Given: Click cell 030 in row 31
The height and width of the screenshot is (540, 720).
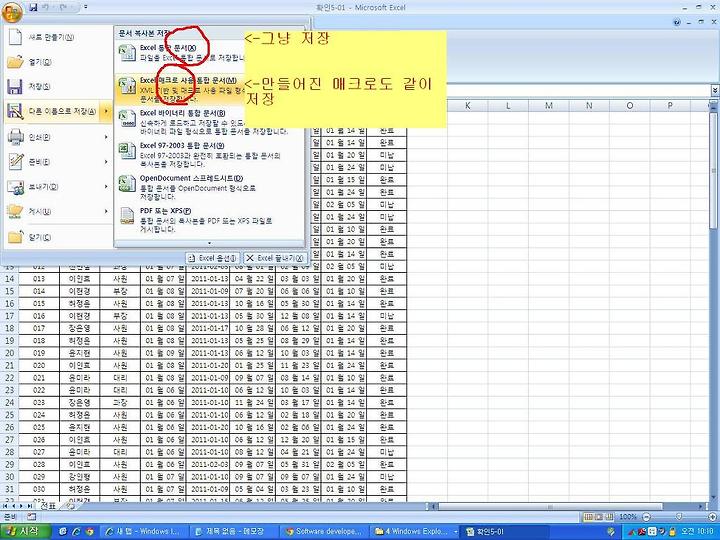Looking at the screenshot, I should pyautogui.click(x=39, y=489).
